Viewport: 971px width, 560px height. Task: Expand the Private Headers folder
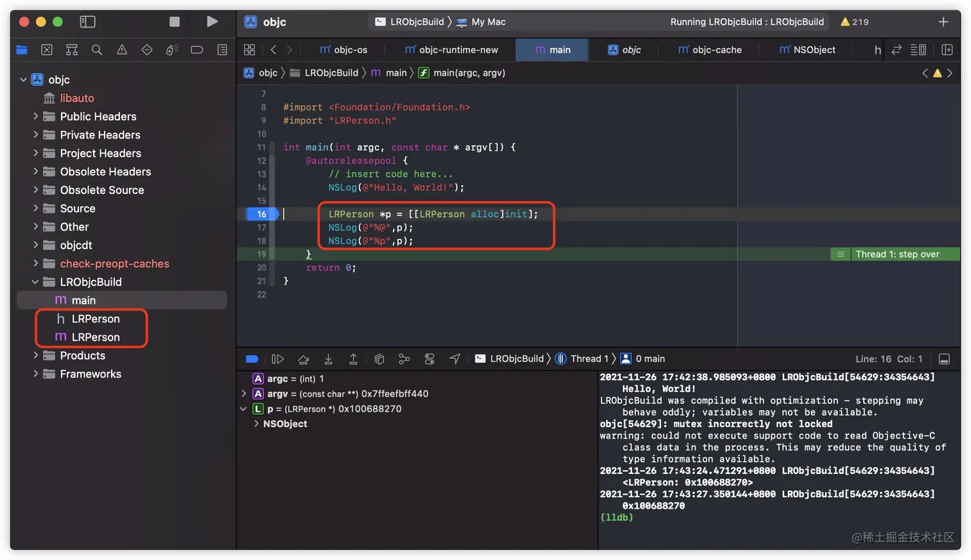click(36, 135)
